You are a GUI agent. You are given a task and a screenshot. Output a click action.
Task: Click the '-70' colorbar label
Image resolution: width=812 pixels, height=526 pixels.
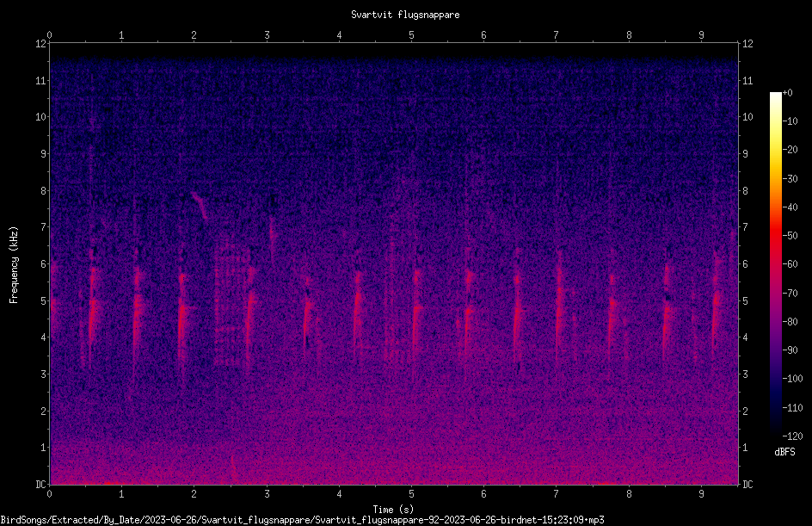point(790,294)
